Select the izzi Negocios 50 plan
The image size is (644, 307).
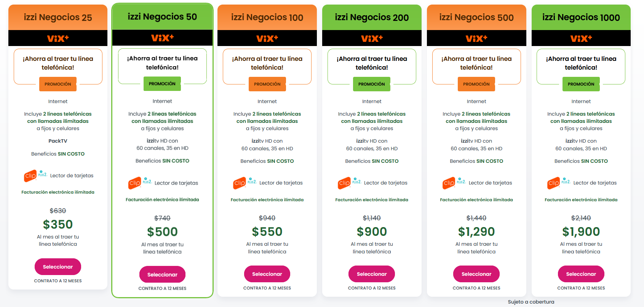click(x=162, y=275)
